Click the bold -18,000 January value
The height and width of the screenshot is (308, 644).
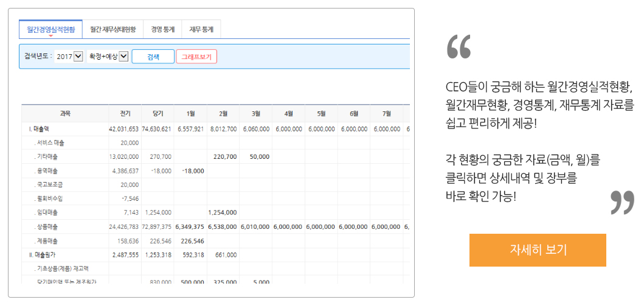point(193,170)
